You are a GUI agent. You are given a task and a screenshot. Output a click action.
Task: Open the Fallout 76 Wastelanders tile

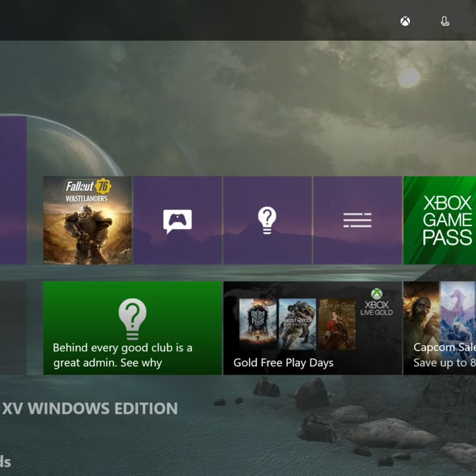point(87,220)
